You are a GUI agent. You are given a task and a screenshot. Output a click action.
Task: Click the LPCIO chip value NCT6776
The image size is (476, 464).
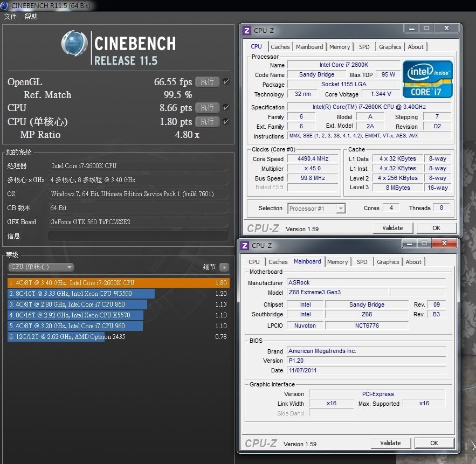tap(367, 326)
